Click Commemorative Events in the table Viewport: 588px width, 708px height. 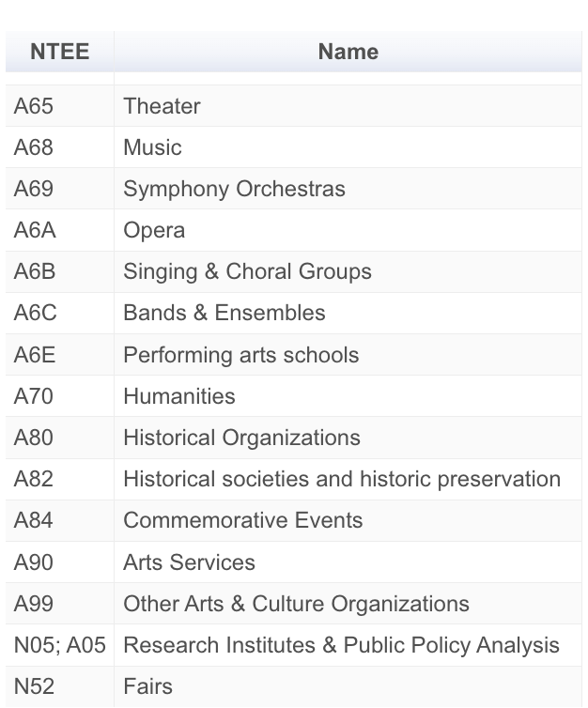pyautogui.click(x=242, y=520)
